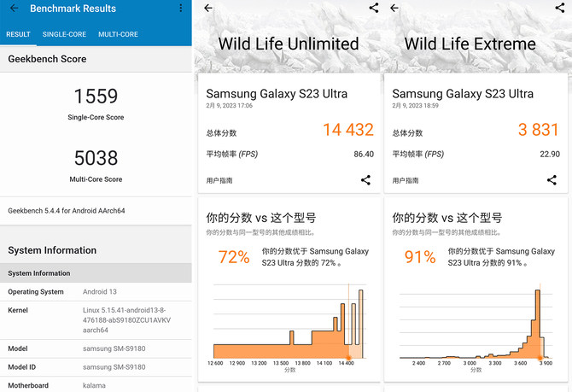The width and height of the screenshot is (572, 392).
Task: Open Geekbench three-dot overflow menu
Action: coord(181,8)
